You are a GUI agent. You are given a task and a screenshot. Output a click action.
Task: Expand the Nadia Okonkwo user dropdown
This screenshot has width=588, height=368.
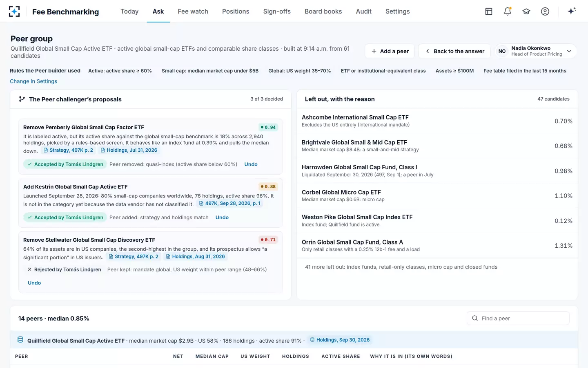536,51
